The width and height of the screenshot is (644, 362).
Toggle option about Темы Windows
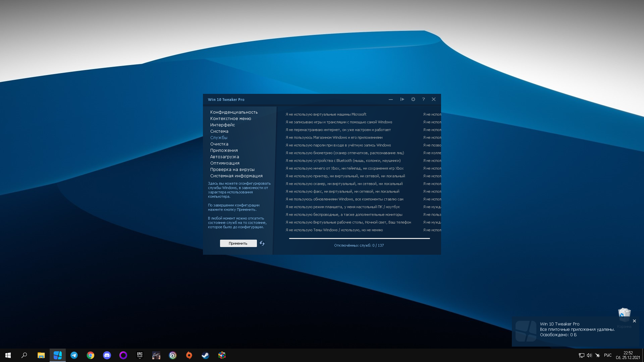point(334,230)
